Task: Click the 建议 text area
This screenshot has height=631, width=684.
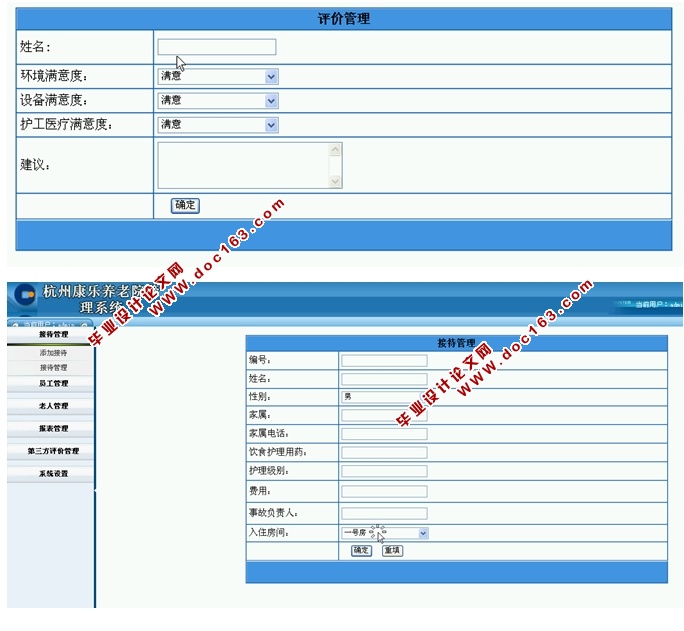Action: (x=250, y=165)
